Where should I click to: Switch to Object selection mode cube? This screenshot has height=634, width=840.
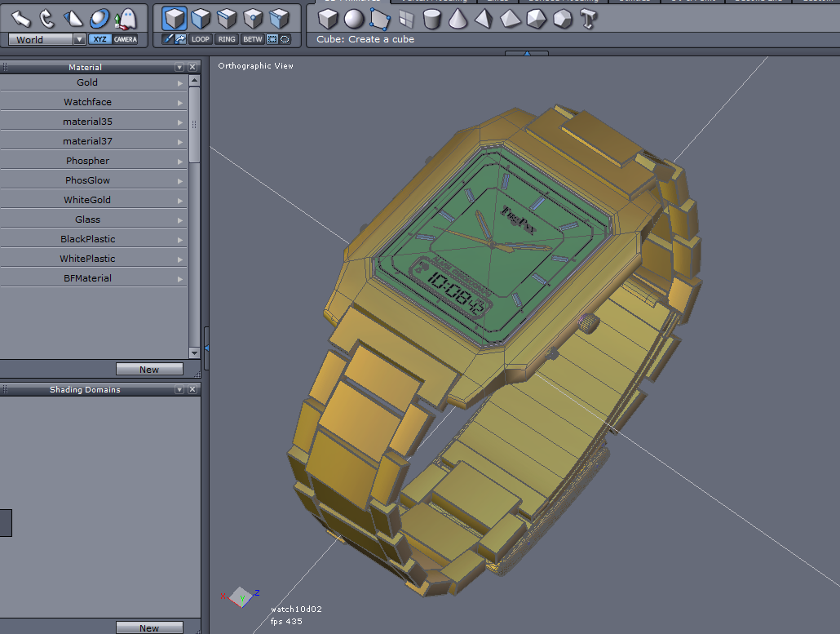pos(174,19)
